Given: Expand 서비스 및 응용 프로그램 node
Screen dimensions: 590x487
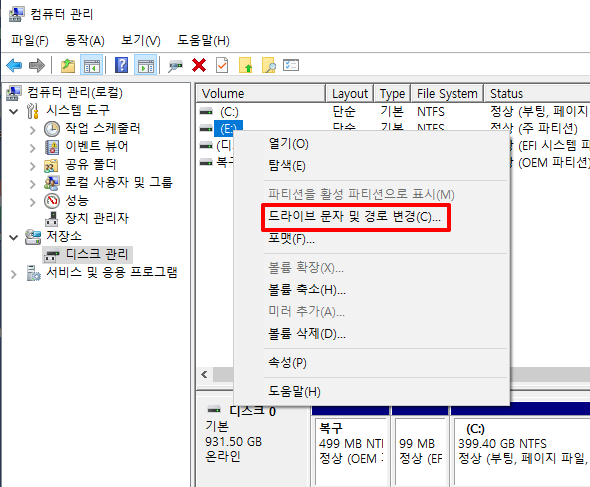Looking at the screenshot, I should (14, 274).
